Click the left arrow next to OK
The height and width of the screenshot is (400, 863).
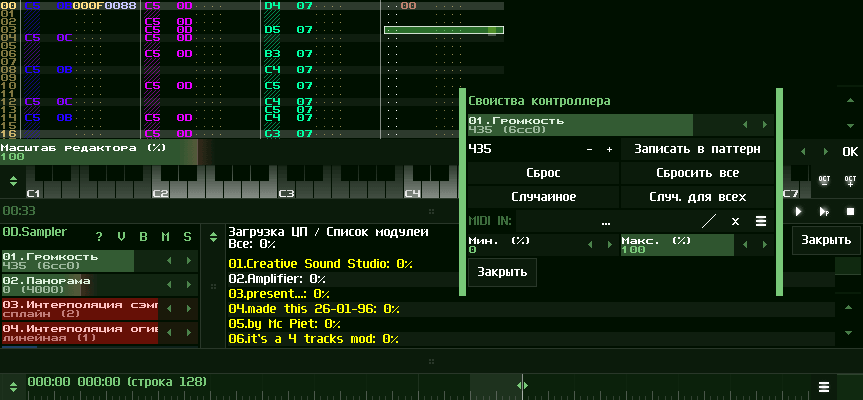pos(802,151)
